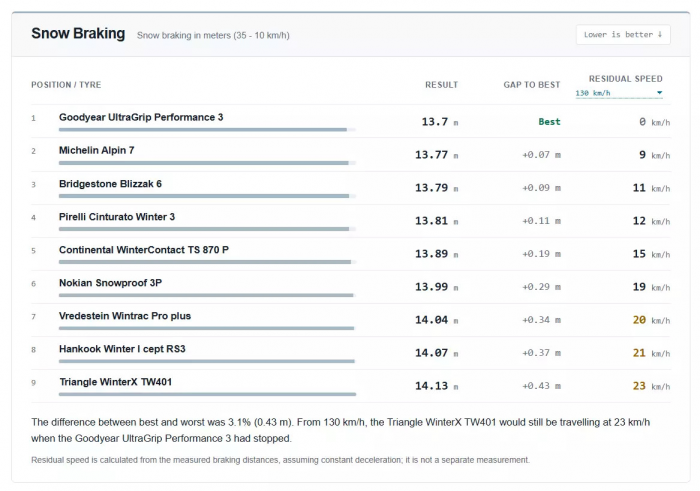The width and height of the screenshot is (700, 491).
Task: Click the RESIDUAL SPEED column header
Action: click(x=625, y=79)
